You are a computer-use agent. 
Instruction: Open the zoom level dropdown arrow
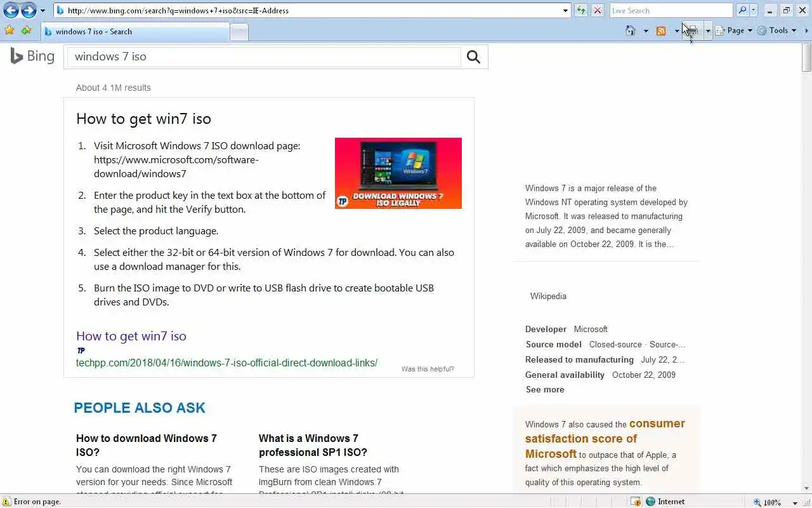pyautogui.click(x=795, y=502)
